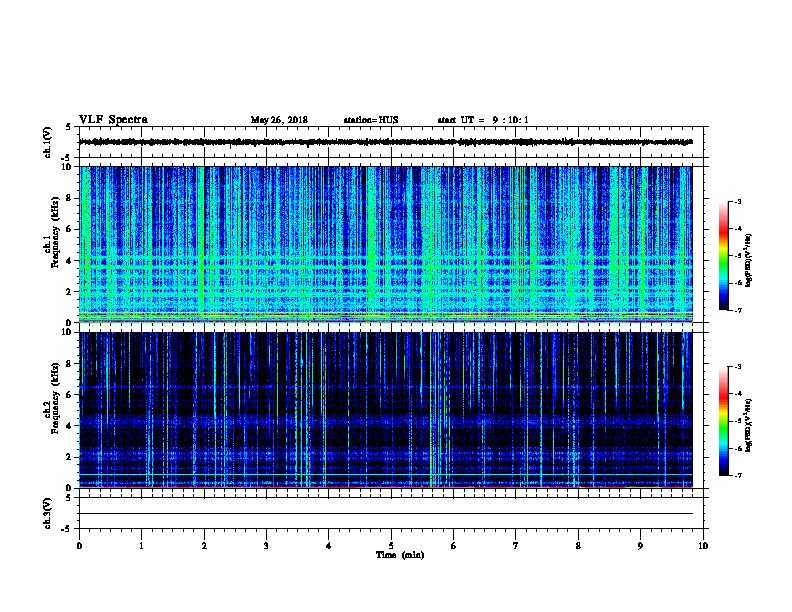Click the time axis tick label "2"

[204, 546]
